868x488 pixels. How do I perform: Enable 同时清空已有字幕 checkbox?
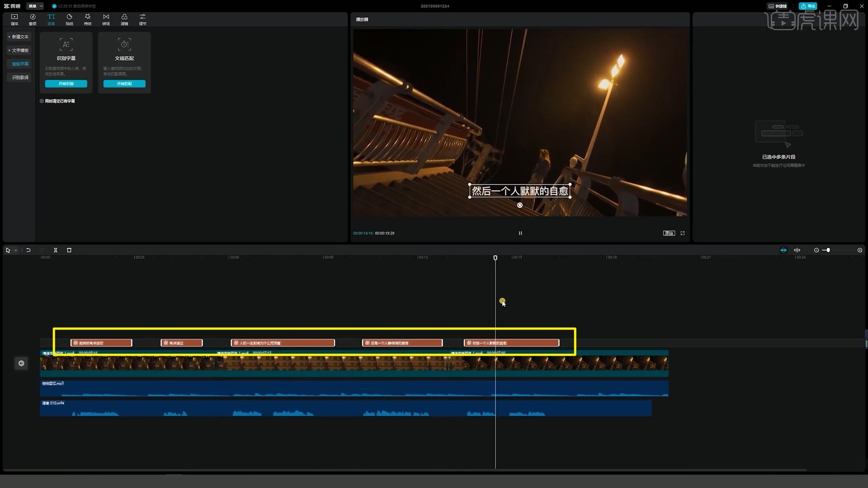click(42, 101)
